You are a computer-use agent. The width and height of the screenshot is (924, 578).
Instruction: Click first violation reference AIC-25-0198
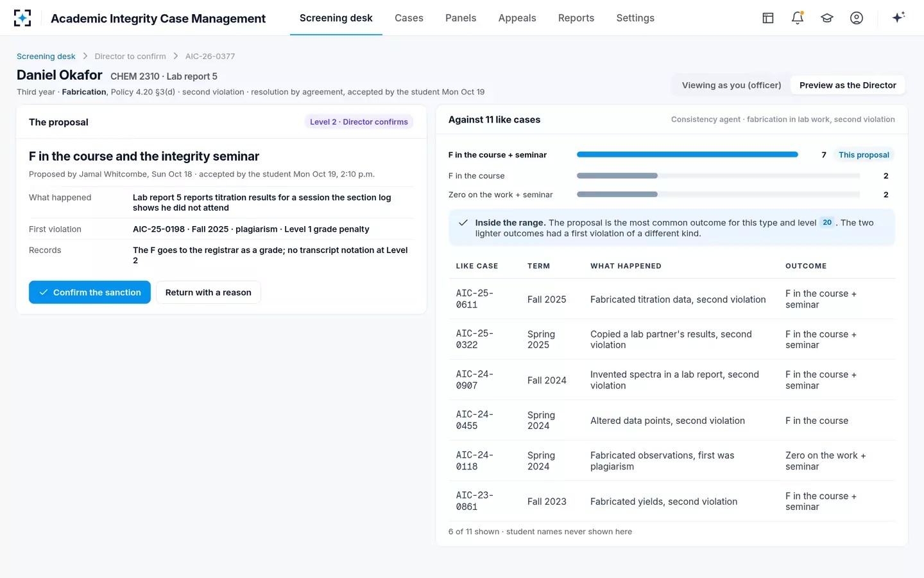point(158,229)
